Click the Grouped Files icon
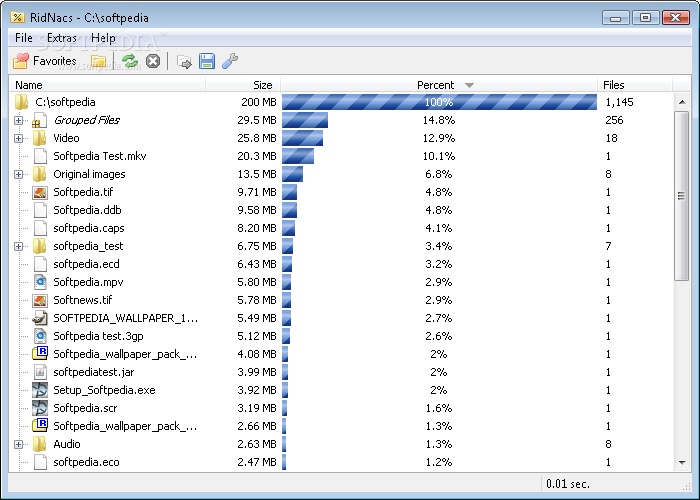Image resolution: width=700 pixels, height=500 pixels. (x=39, y=120)
